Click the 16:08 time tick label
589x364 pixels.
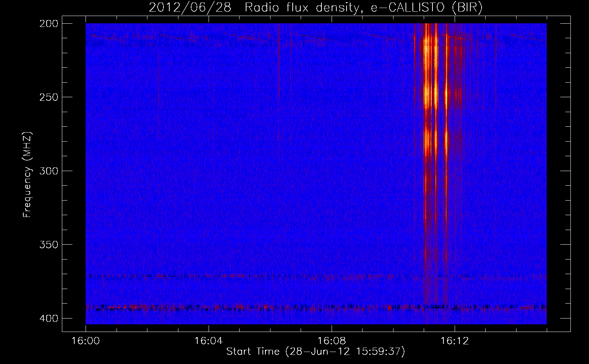(x=332, y=341)
